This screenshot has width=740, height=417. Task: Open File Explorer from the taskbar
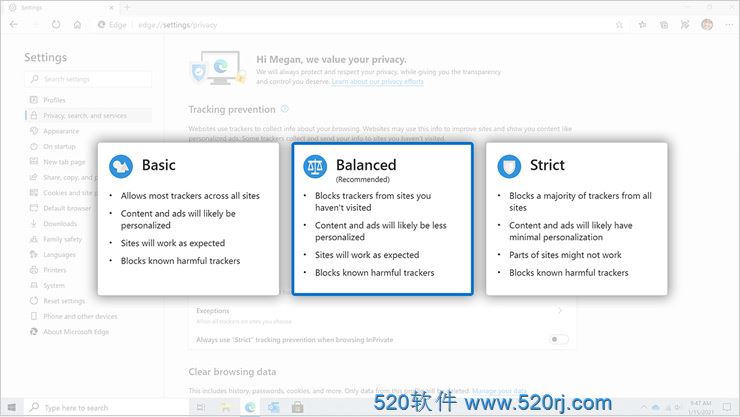tap(226, 407)
